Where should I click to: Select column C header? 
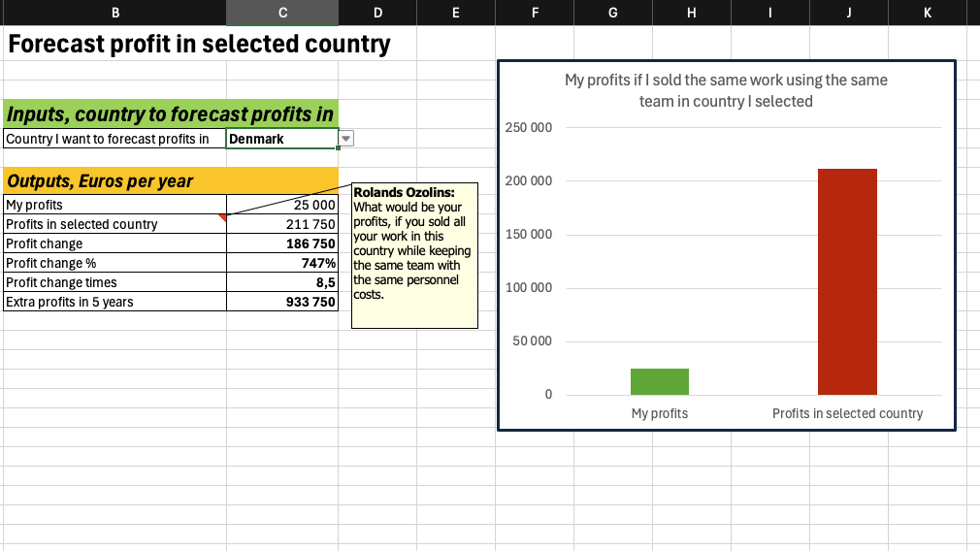coord(282,13)
